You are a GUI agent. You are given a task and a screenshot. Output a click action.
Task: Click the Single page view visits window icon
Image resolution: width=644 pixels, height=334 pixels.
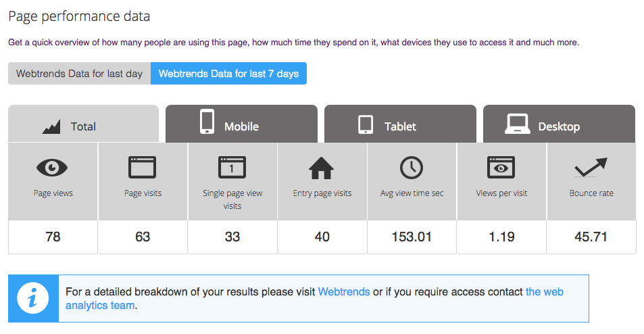(x=232, y=167)
